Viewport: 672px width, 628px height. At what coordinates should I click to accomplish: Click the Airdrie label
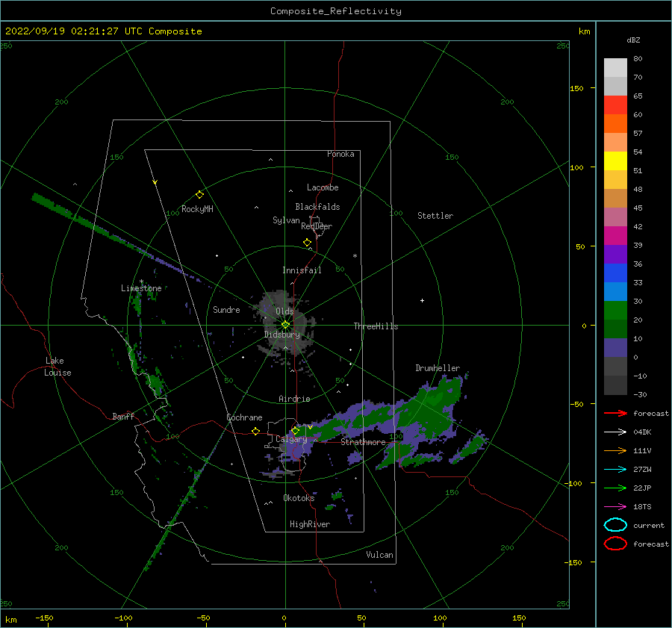pyautogui.click(x=294, y=399)
